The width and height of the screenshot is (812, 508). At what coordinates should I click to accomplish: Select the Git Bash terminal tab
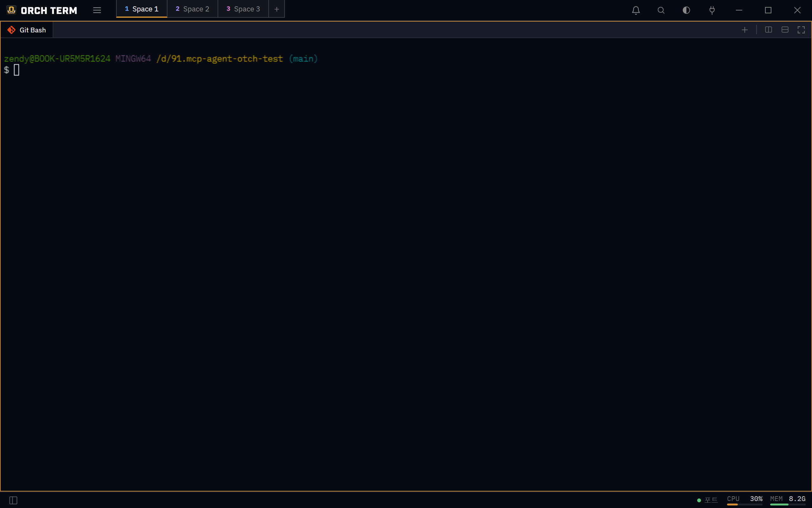(x=27, y=30)
